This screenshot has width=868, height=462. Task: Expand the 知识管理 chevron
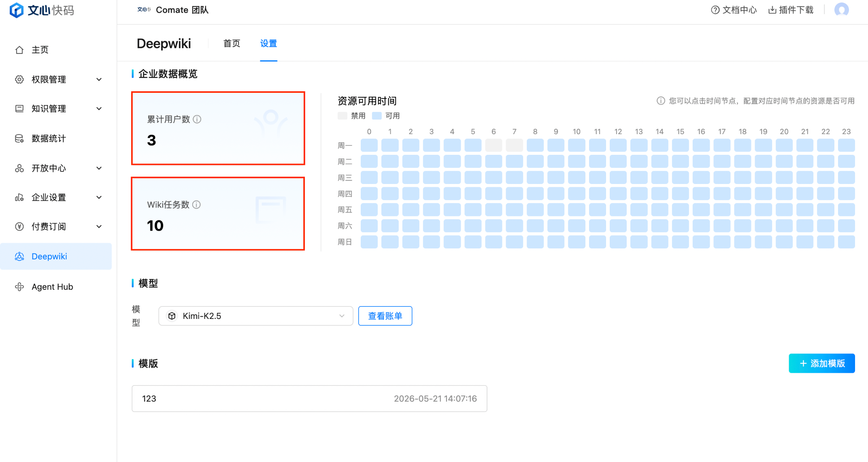coord(99,109)
